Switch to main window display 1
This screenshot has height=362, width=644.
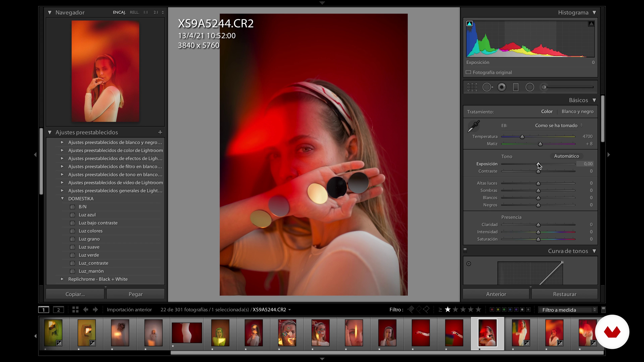[x=44, y=310]
